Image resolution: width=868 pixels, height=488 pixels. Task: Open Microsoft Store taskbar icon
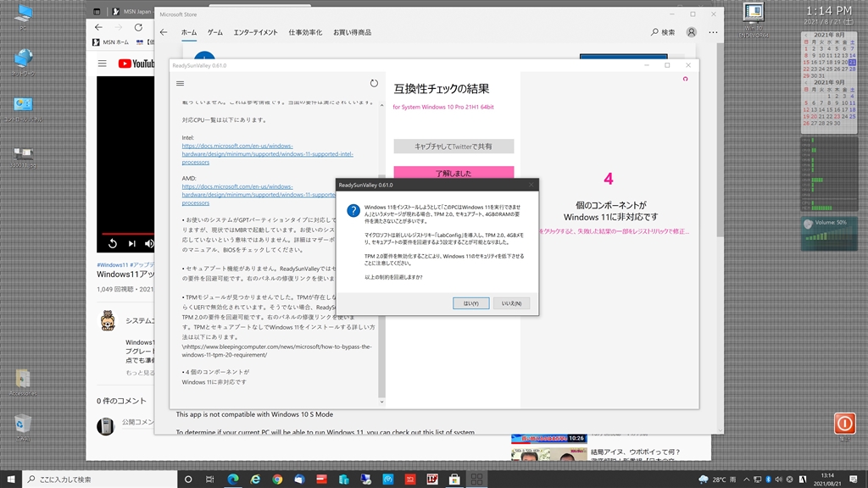pyautogui.click(x=454, y=480)
